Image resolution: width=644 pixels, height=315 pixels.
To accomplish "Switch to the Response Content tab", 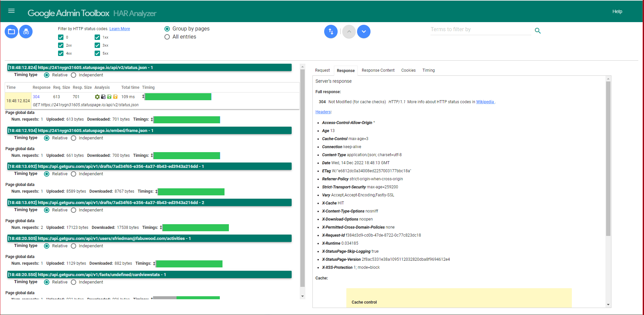I will click(x=378, y=70).
